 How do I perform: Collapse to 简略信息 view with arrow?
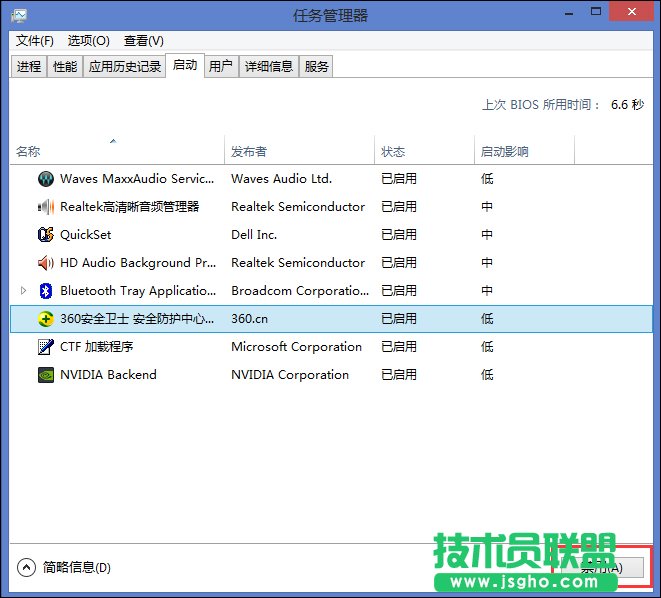click(x=26, y=567)
